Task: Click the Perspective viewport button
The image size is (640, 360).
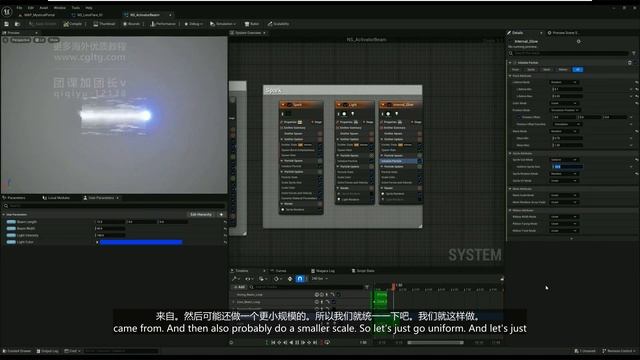Action: (20, 40)
